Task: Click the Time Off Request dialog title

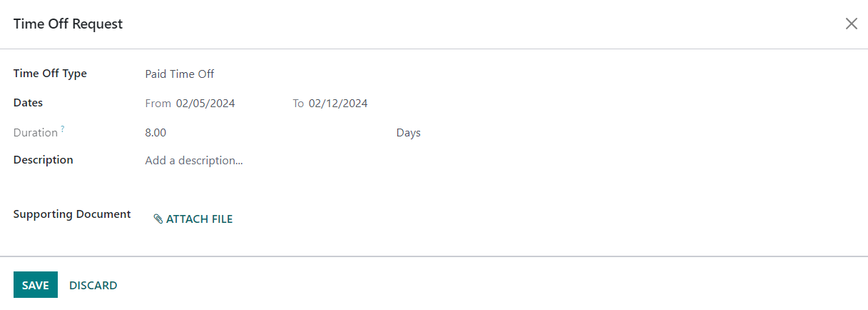Action: click(68, 24)
